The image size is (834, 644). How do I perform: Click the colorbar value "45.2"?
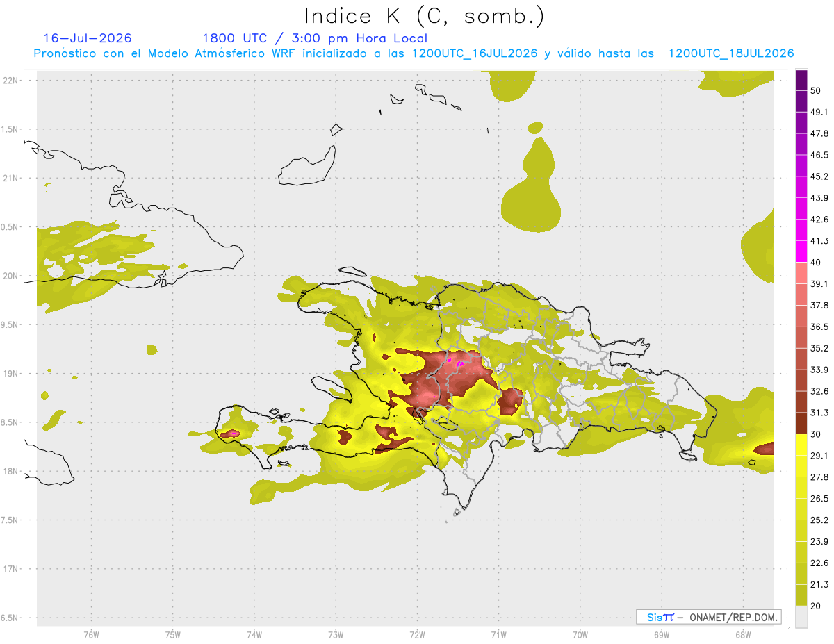(x=819, y=176)
